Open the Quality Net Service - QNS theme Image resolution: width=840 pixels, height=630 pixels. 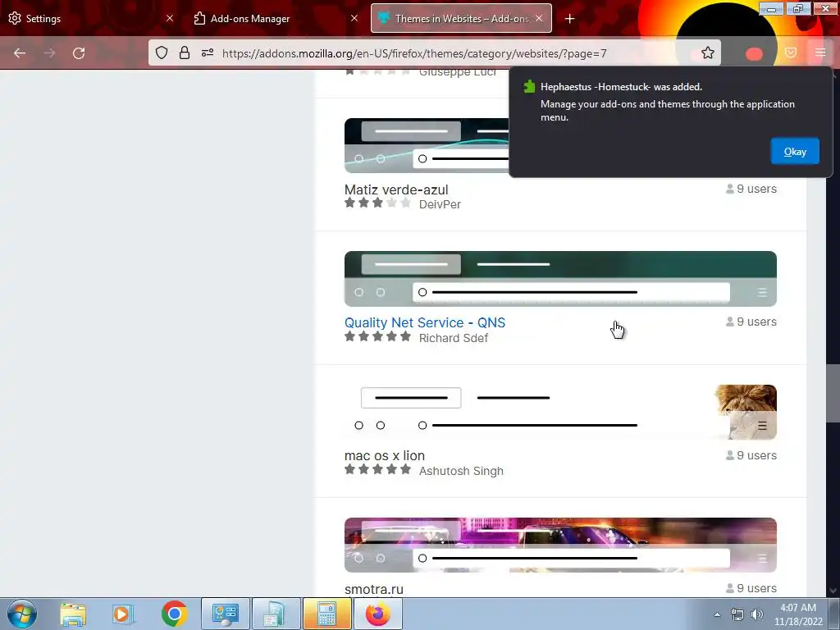click(425, 322)
